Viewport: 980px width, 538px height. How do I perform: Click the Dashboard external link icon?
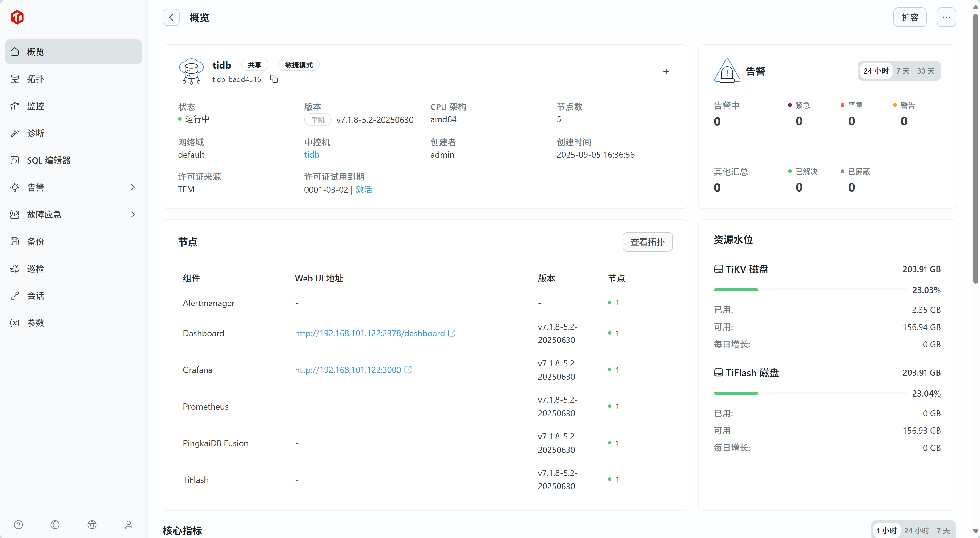point(452,333)
